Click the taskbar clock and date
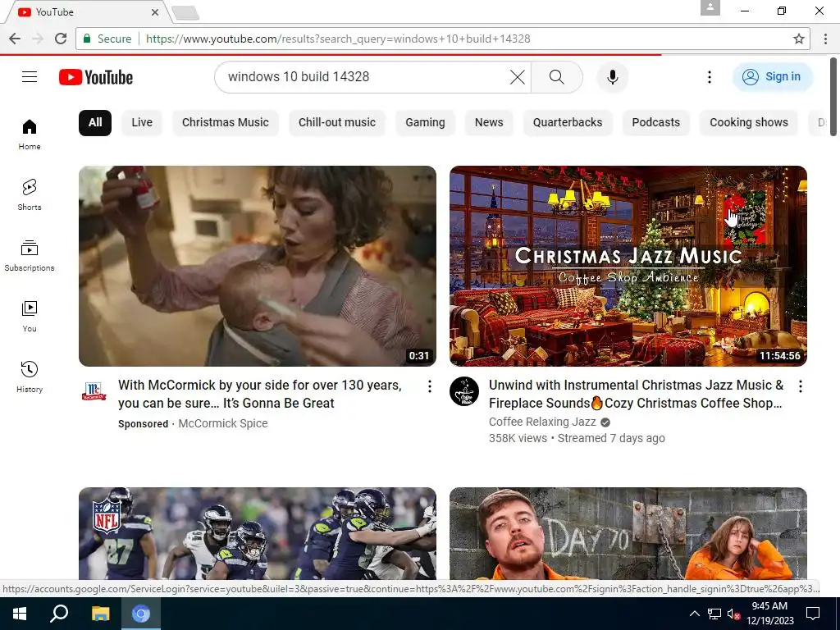Image resolution: width=840 pixels, height=630 pixels. [769, 614]
